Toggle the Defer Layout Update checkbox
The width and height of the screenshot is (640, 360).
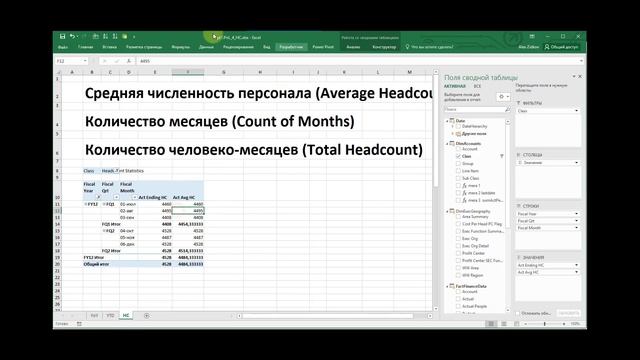point(518,313)
